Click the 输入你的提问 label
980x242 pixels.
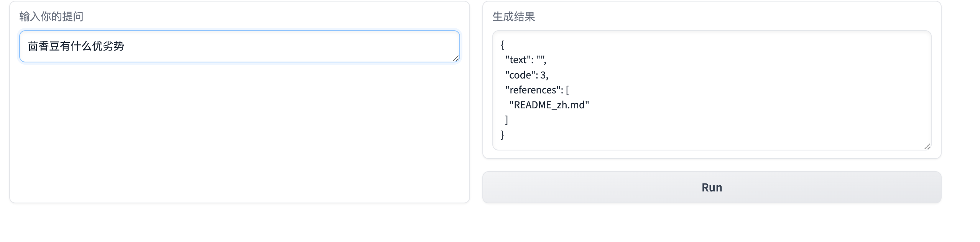tap(51, 16)
